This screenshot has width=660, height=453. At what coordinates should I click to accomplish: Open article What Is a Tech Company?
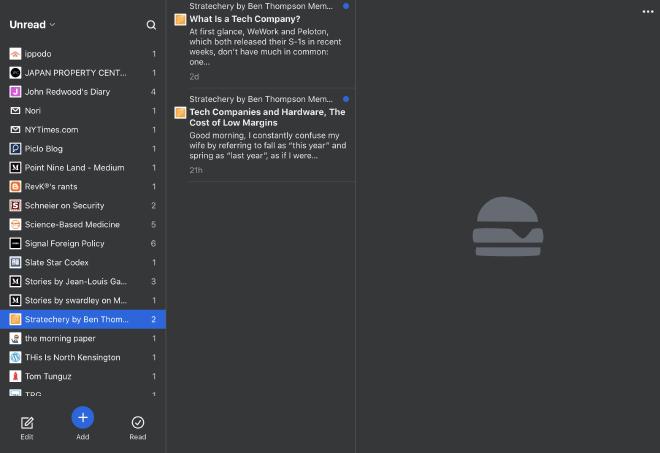pos(245,19)
